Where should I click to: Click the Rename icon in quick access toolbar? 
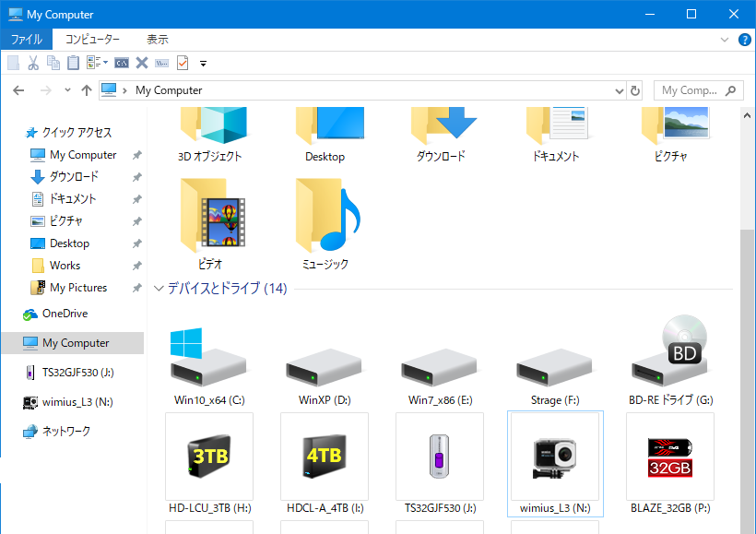point(162,64)
